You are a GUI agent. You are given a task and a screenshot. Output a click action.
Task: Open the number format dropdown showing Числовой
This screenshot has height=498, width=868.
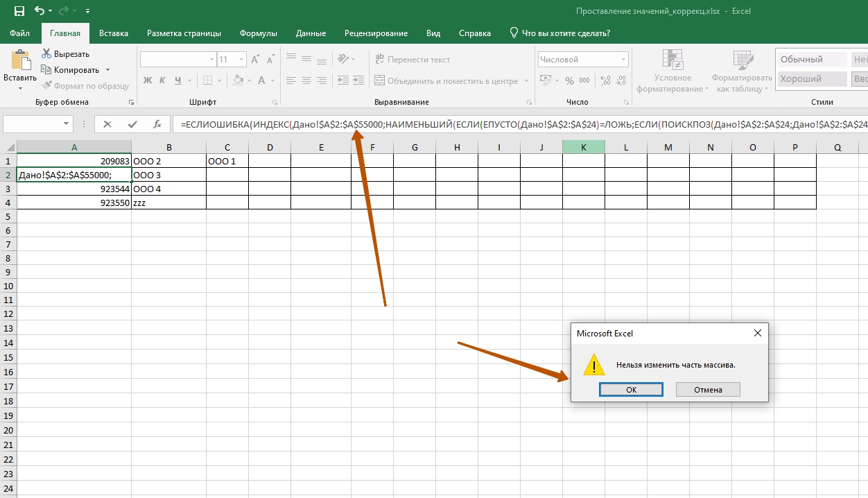pyautogui.click(x=623, y=60)
